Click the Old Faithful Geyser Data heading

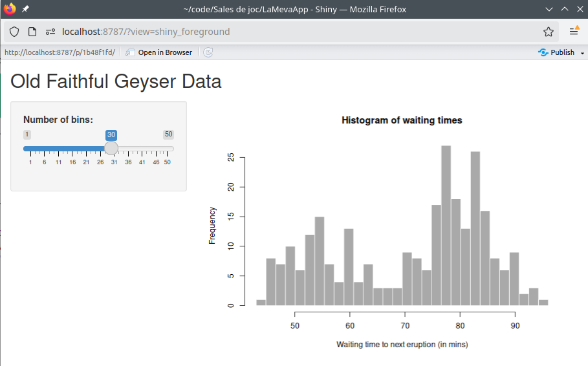click(116, 81)
